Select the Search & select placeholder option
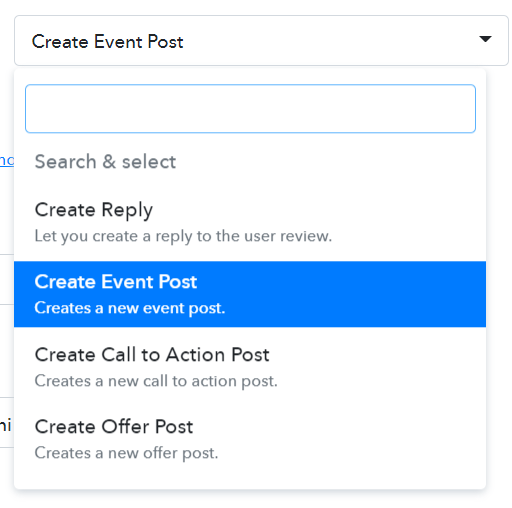Image resolution: width=512 pixels, height=508 pixels. [250, 162]
